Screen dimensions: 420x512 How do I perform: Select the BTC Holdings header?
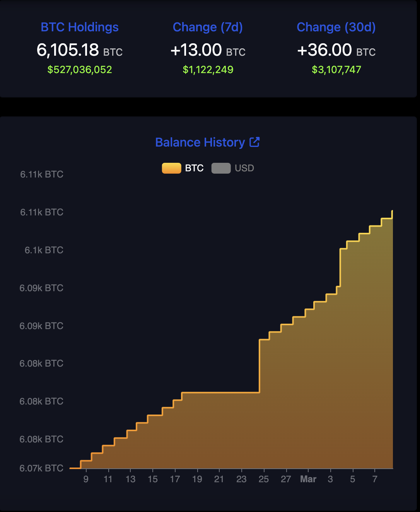coord(80,27)
